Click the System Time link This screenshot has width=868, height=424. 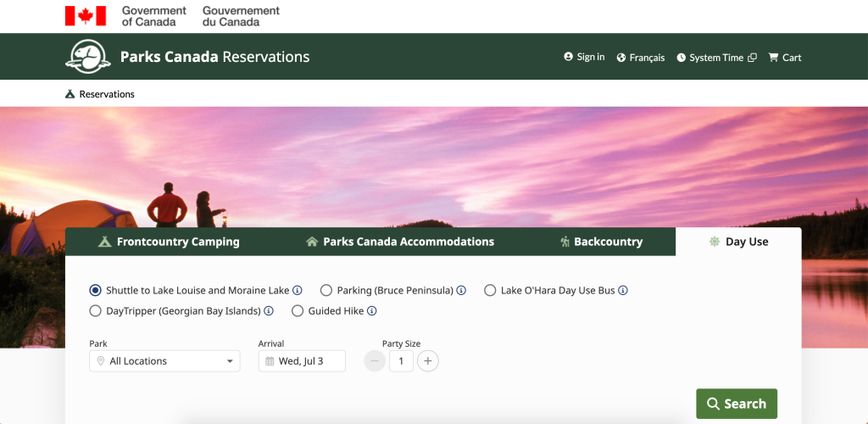716,58
